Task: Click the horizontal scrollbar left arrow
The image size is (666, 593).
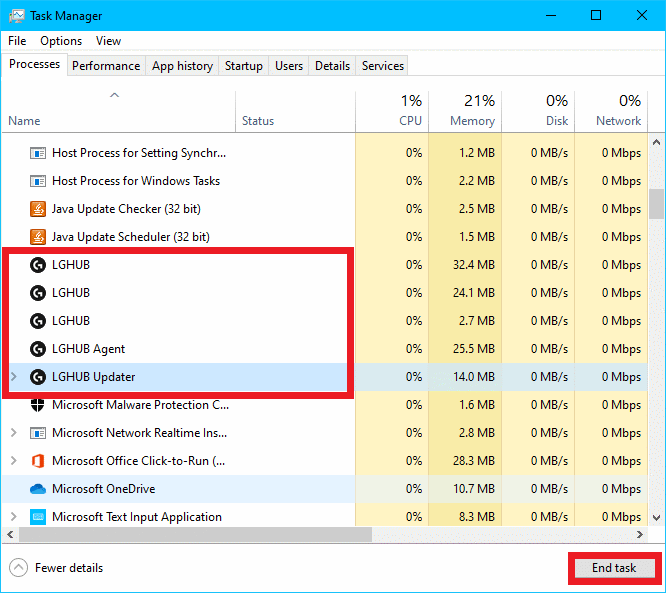Action: (10, 534)
